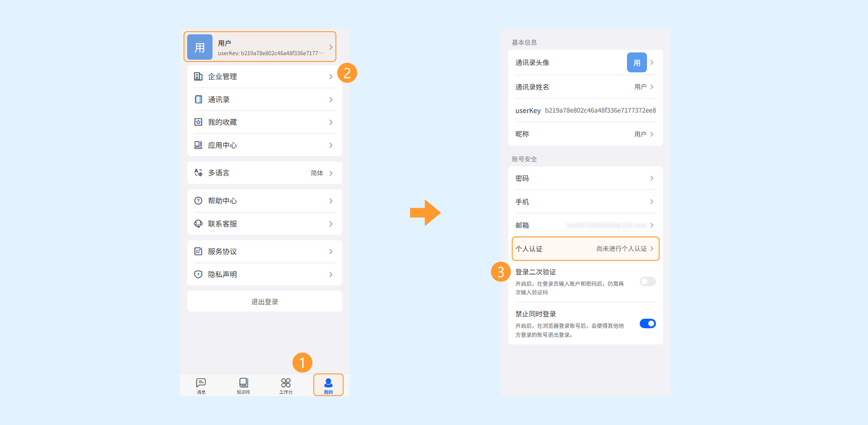Screen dimensions: 868x425
Task: Click the 多语言 translate icon
Action: tap(198, 173)
